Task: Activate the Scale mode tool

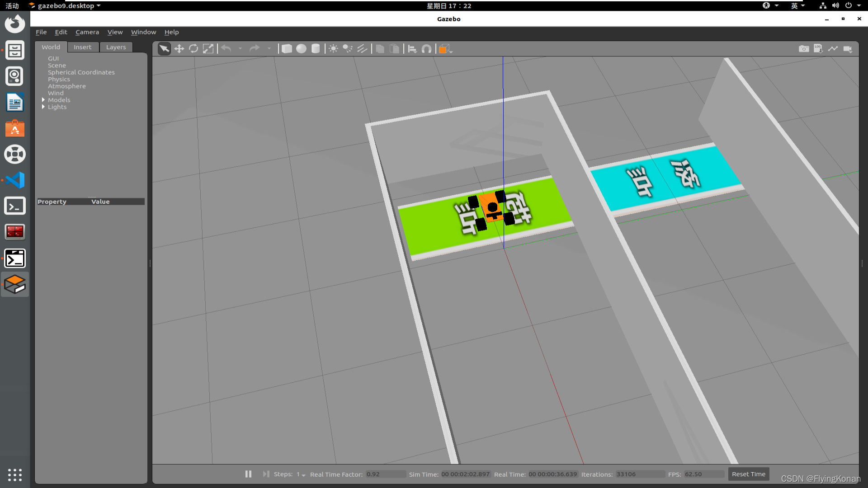Action: click(x=208, y=49)
